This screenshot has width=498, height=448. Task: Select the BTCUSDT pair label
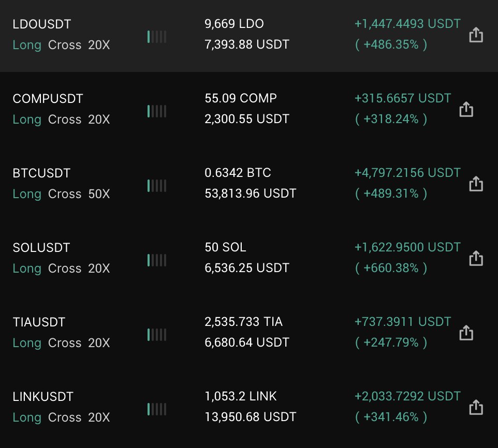[41, 173]
